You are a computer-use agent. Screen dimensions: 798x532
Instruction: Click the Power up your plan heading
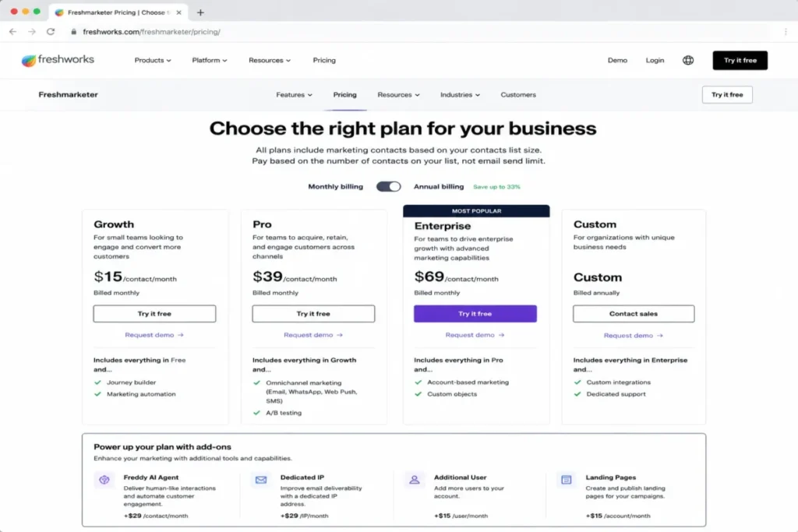click(x=162, y=447)
